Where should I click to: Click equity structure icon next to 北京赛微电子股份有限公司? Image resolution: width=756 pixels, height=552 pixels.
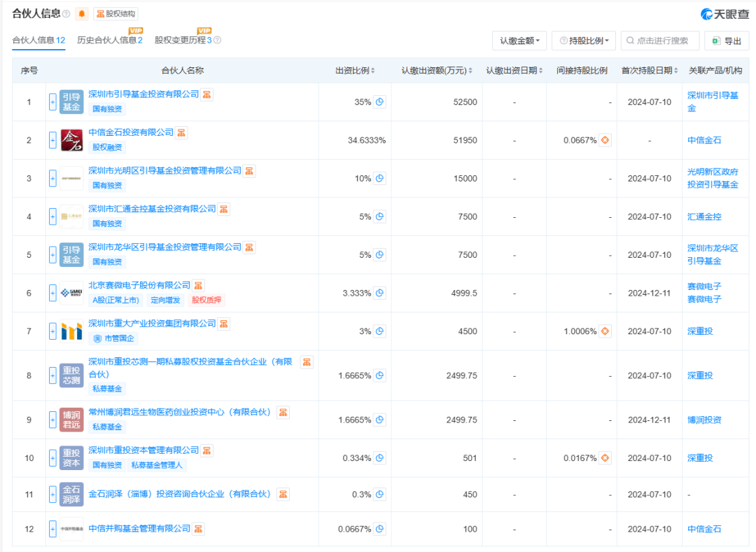(x=199, y=285)
